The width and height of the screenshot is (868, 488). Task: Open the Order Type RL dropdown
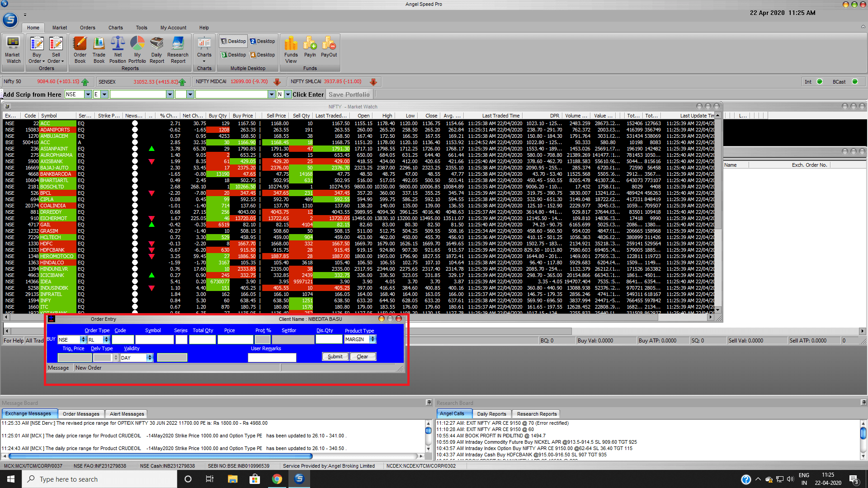pyautogui.click(x=106, y=339)
